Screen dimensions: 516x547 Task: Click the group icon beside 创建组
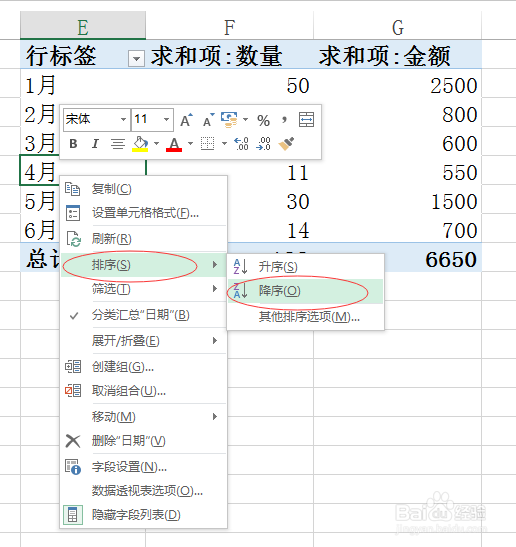[73, 367]
